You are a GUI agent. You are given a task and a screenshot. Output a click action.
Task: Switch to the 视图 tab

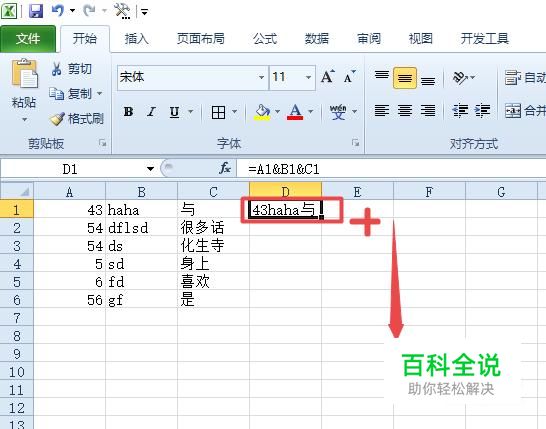click(421, 39)
